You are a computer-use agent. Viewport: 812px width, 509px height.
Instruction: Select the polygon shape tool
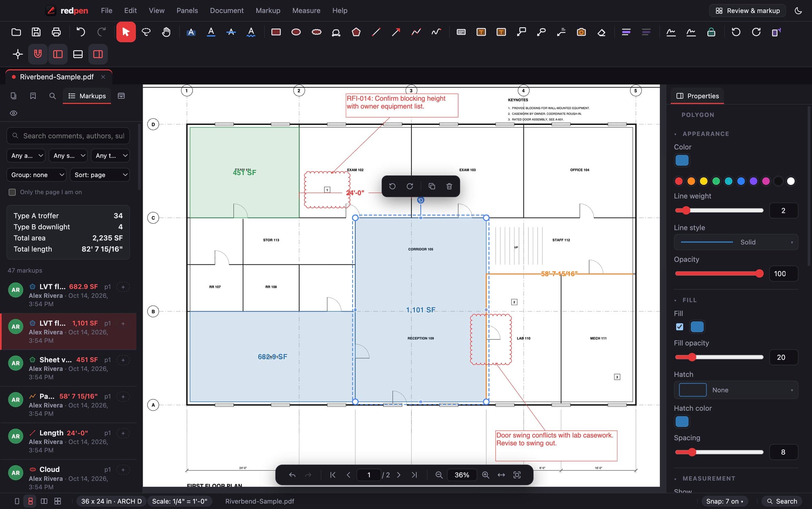point(356,32)
